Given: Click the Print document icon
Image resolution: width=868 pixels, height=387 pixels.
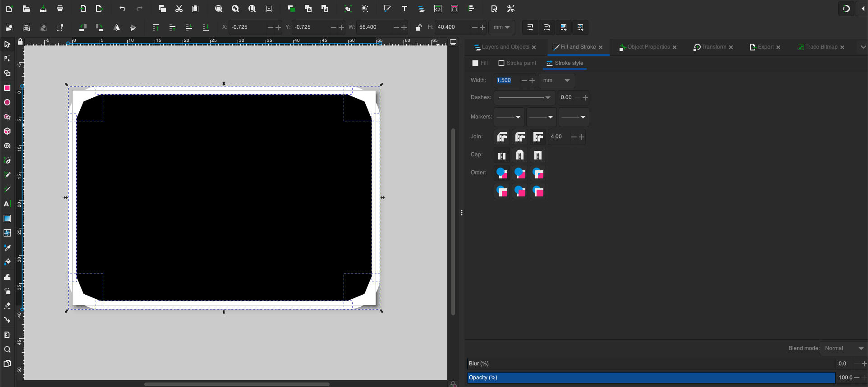Looking at the screenshot, I should click(60, 9).
